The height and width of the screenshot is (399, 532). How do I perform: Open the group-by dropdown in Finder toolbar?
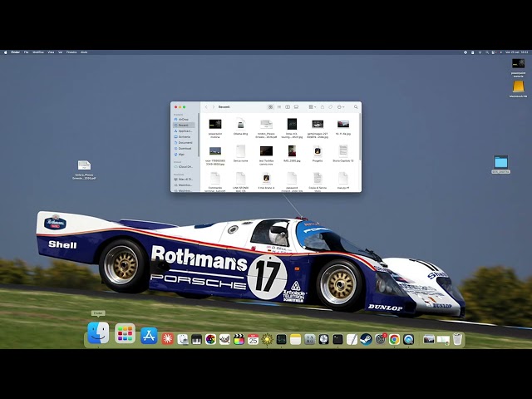point(312,107)
